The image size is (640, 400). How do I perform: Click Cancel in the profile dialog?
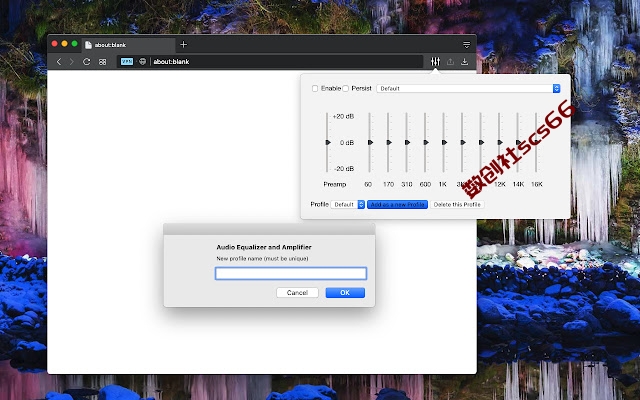pos(297,293)
